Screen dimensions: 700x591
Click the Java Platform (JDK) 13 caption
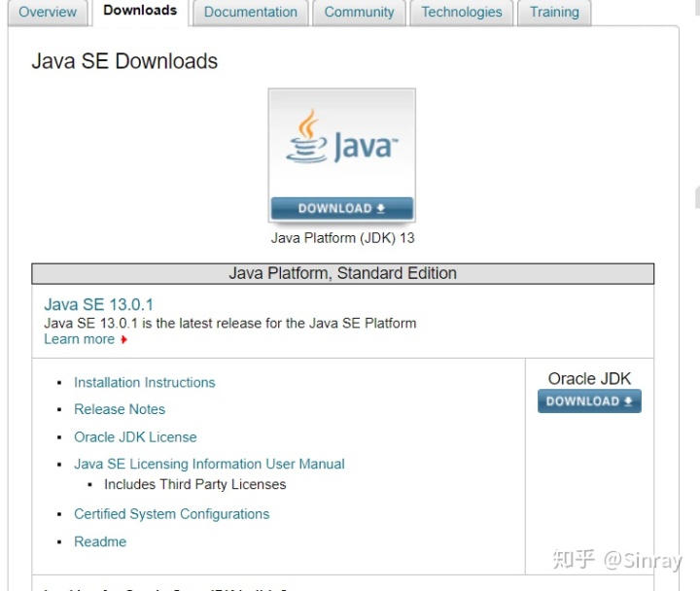tap(342, 238)
